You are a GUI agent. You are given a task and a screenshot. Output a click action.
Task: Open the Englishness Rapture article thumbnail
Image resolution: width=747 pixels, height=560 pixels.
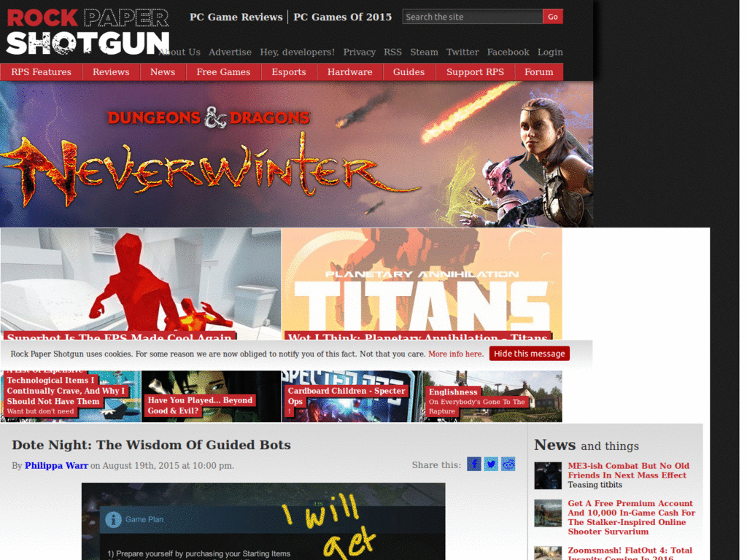490,396
